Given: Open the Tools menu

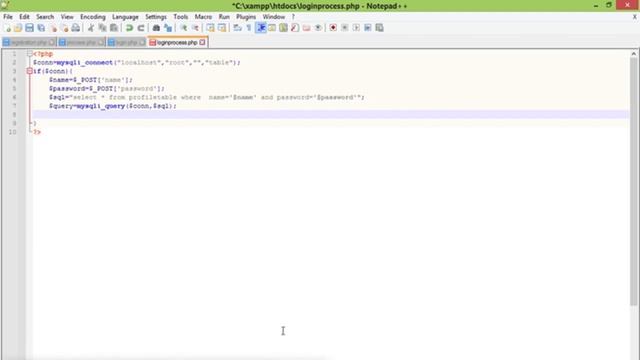Looking at the screenshot, I should click(x=180, y=17).
